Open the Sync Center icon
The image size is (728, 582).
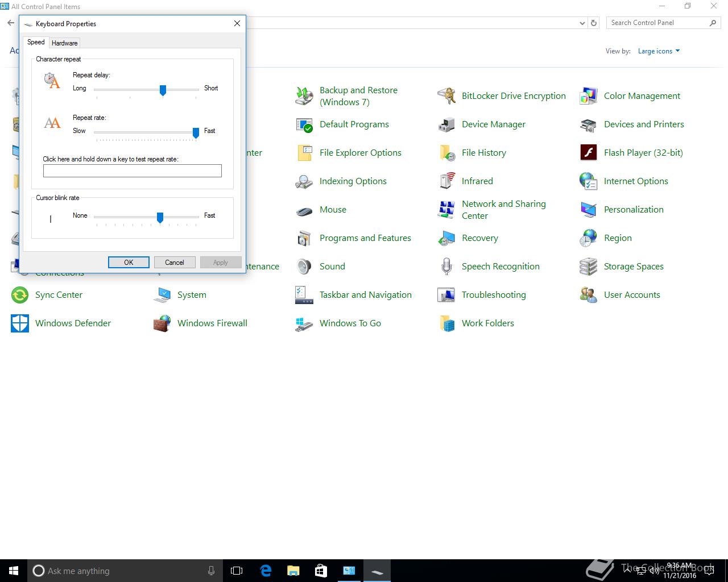tap(20, 295)
